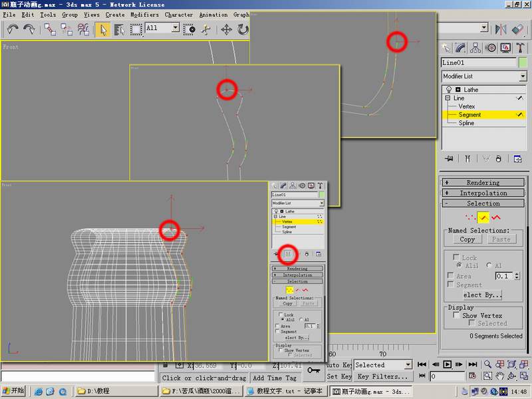Activate the Select and Move tool

[226, 29]
